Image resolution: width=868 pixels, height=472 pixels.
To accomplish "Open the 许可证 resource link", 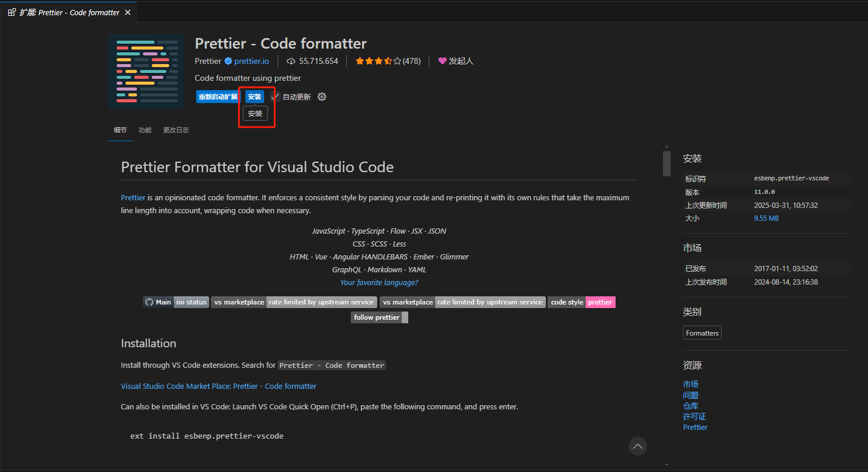I will pyautogui.click(x=695, y=416).
